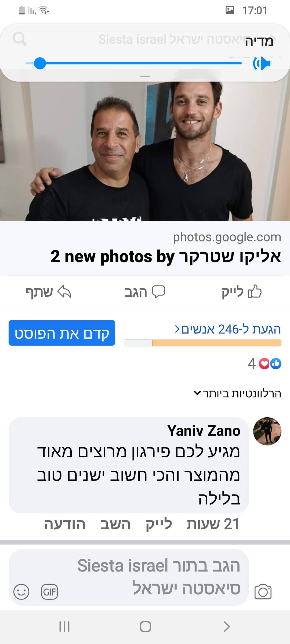
Task: Tap the speech bubble הגב comment icon
Action: point(158,292)
